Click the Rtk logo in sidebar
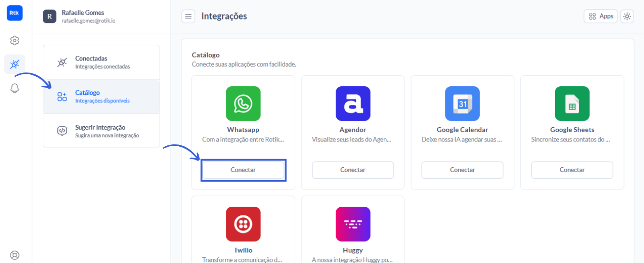 pyautogui.click(x=15, y=13)
